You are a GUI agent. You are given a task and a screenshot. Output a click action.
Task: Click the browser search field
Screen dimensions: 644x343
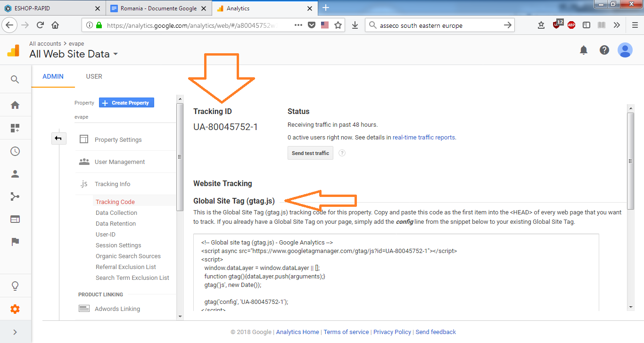tap(439, 25)
